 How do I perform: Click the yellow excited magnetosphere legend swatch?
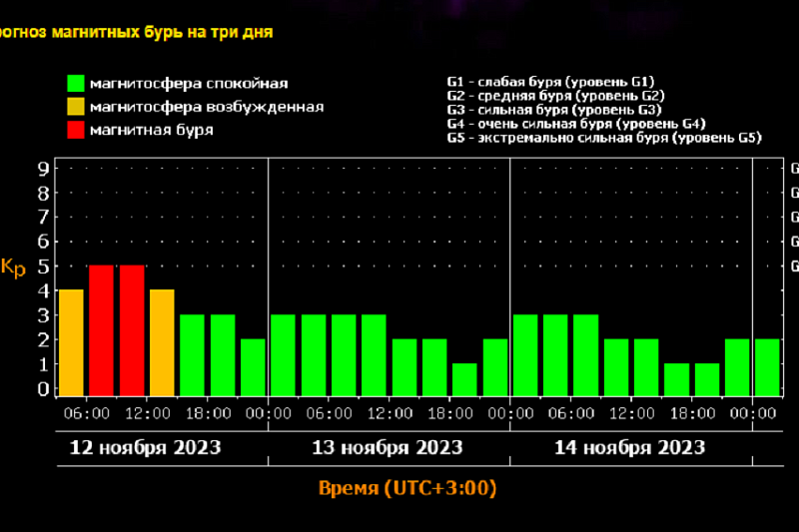tap(76, 107)
